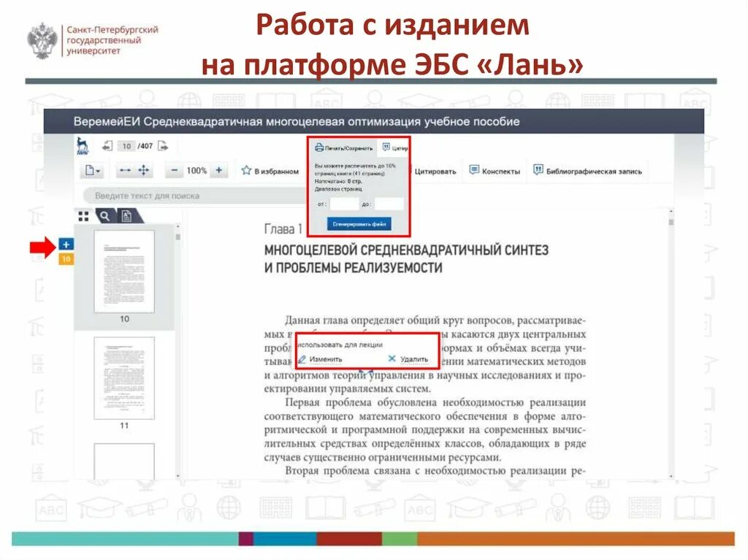Select page 10 thumbnail
Image resolution: width=748 pixels, height=560 pixels.
(x=124, y=272)
